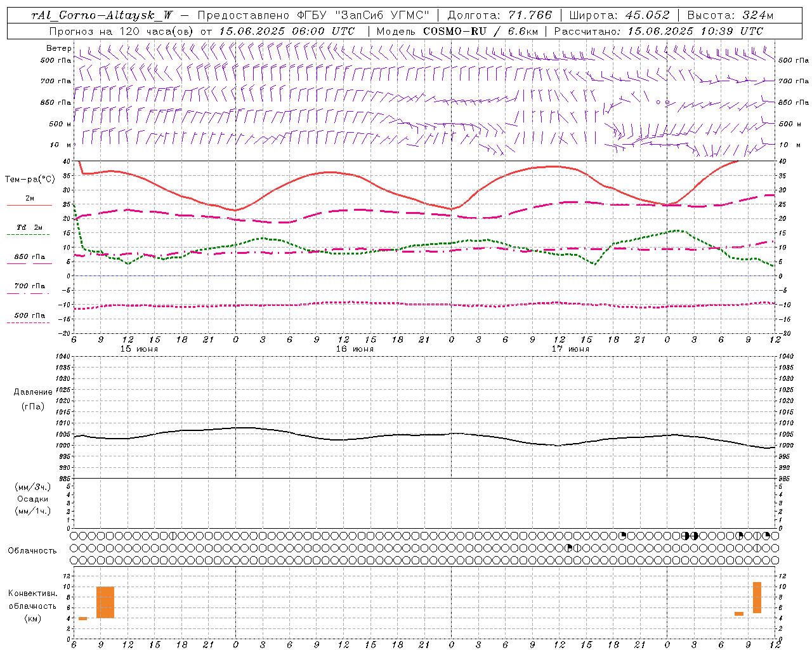Click the 15 июня date label

[x=139, y=349]
